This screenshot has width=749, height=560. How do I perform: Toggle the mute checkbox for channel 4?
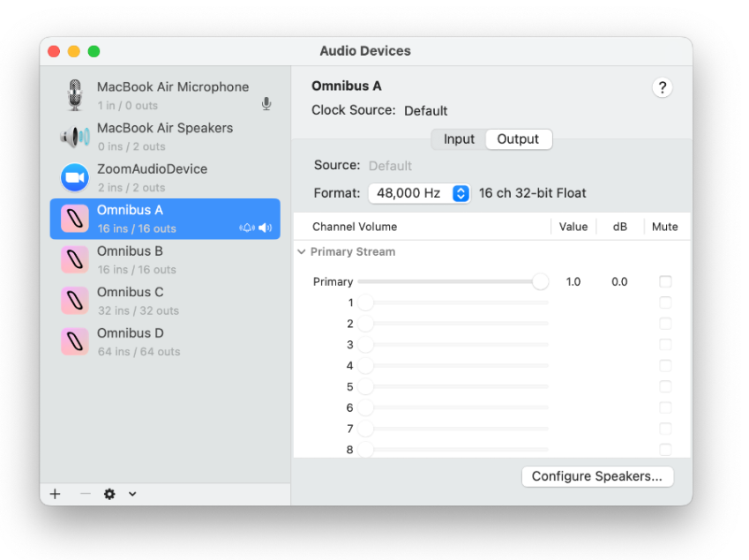665,366
